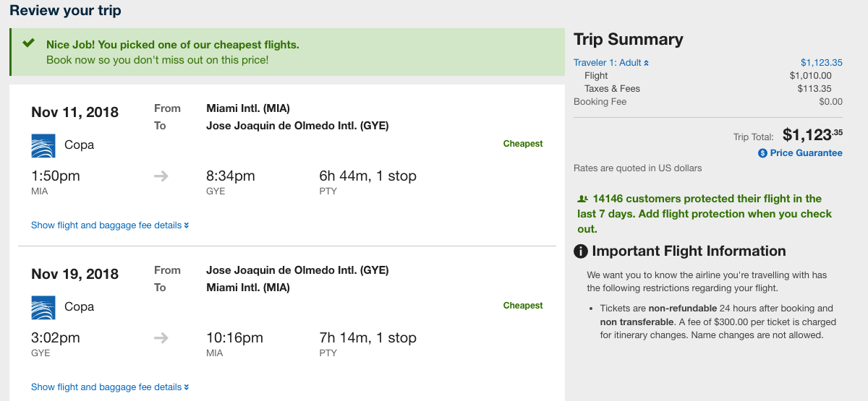Image resolution: width=868 pixels, height=401 pixels.
Task: Click the green checkmark icon in banner
Action: coord(29,43)
